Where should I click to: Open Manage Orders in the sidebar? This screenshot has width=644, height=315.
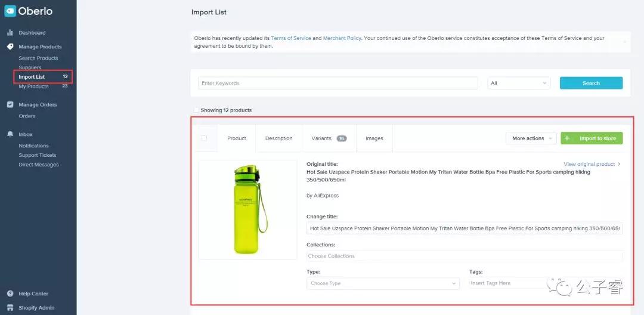(x=38, y=105)
